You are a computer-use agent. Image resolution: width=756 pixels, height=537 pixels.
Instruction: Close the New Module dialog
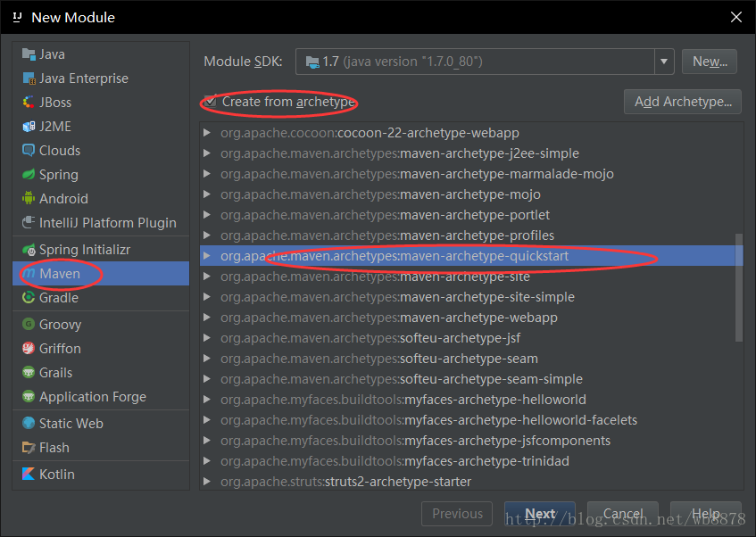tap(735, 17)
